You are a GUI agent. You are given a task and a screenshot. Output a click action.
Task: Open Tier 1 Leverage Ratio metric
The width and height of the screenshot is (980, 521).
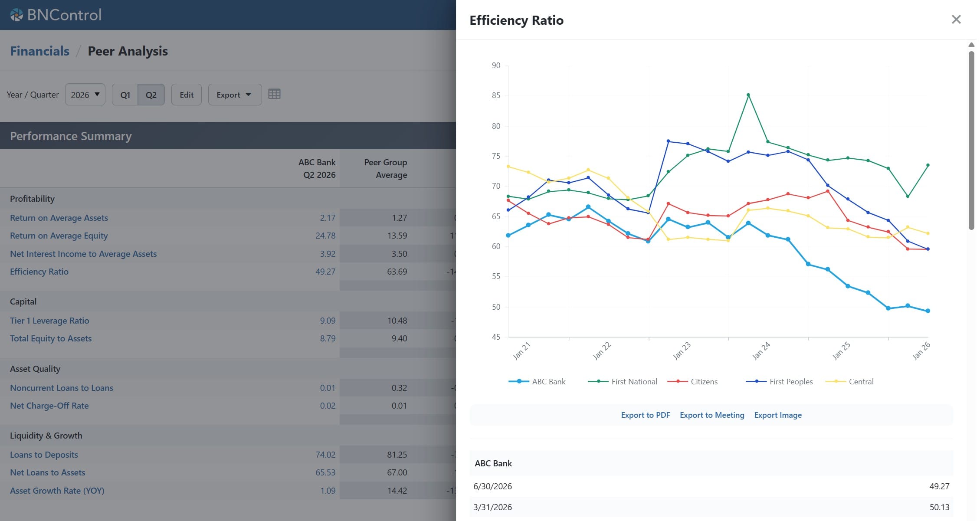49,321
